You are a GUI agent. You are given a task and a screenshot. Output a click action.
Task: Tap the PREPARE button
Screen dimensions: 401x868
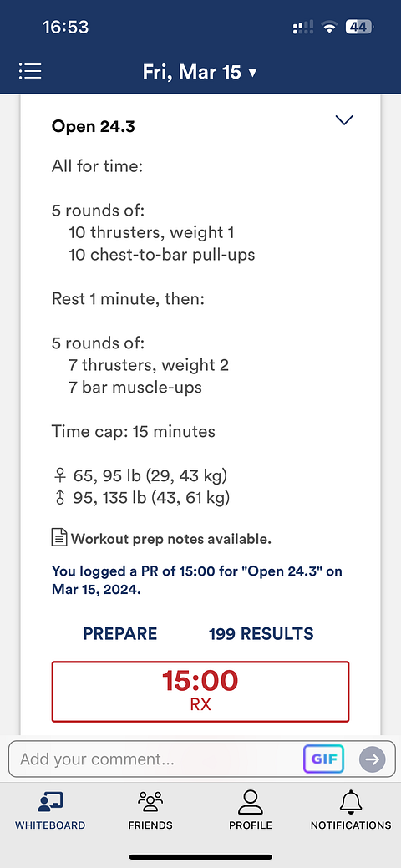tap(120, 634)
